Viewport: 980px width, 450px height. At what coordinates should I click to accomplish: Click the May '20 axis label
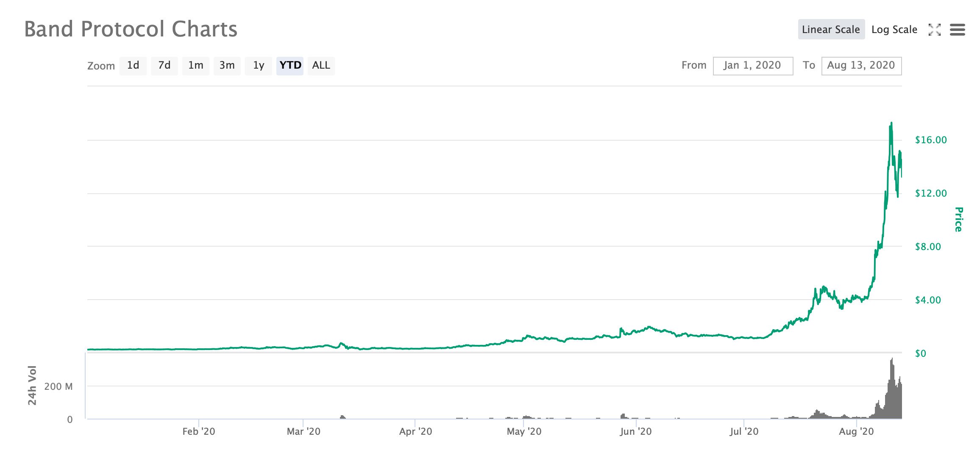pos(524,432)
